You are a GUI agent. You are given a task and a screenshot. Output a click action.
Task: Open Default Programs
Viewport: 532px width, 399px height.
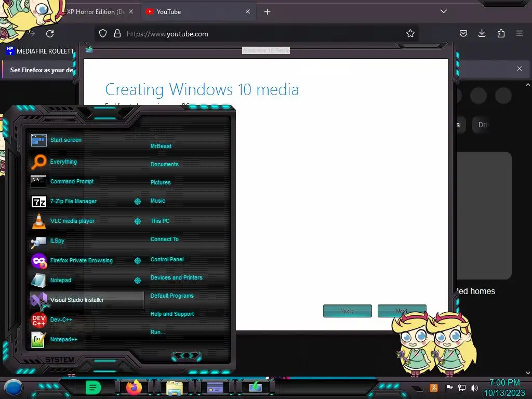pyautogui.click(x=171, y=296)
